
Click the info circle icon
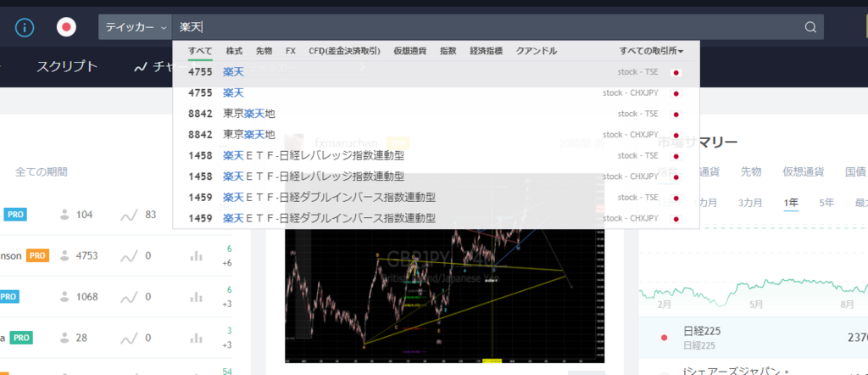click(x=25, y=27)
